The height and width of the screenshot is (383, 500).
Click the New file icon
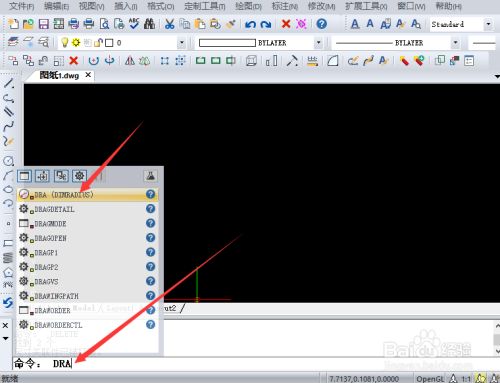coord(13,24)
